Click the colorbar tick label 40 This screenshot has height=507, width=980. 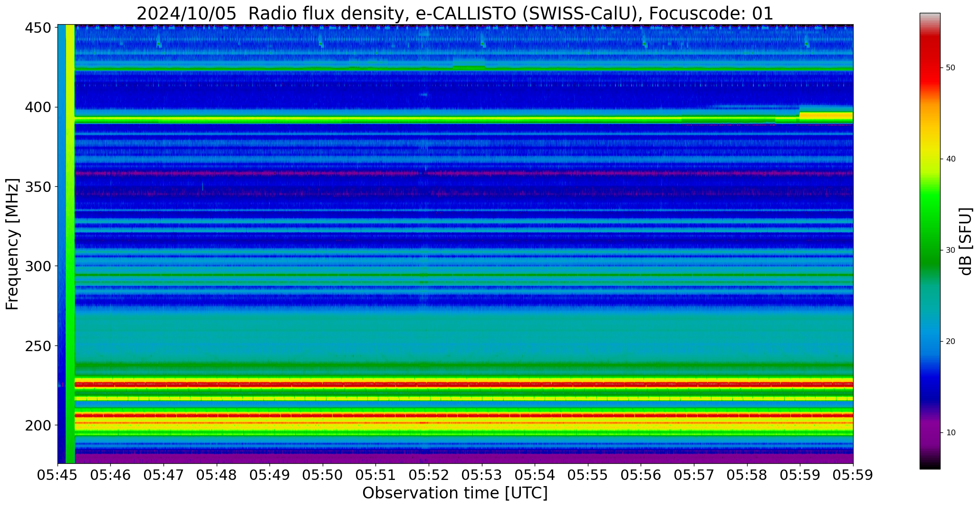(951, 159)
